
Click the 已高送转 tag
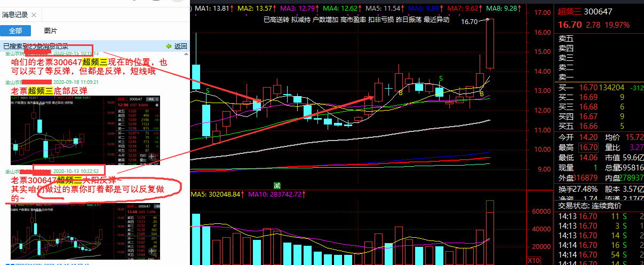pyautogui.click(x=276, y=20)
